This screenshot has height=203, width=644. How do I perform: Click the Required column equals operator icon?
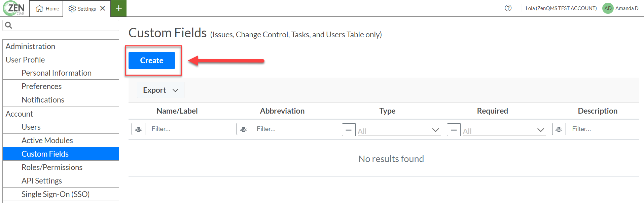coord(454,129)
